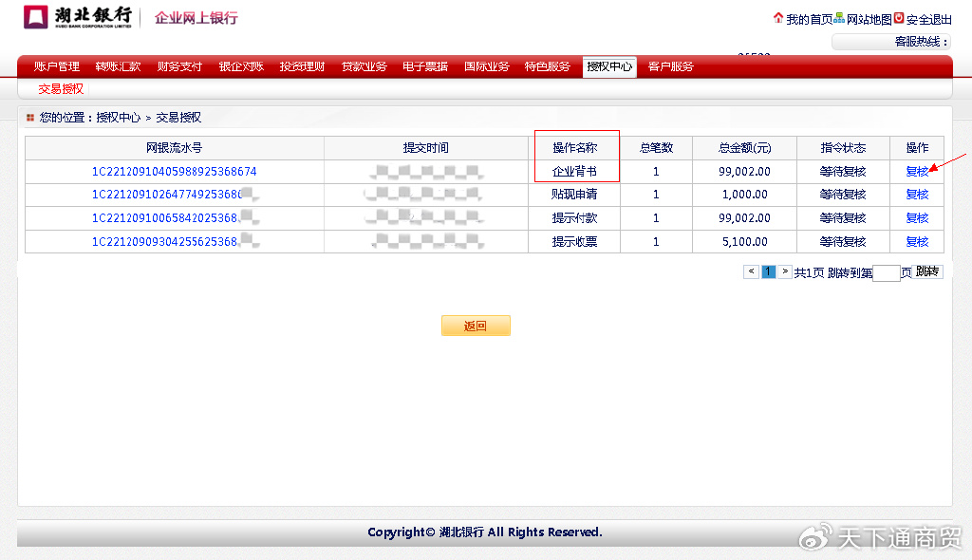Go to next page arrow
The width and height of the screenshot is (972, 560).
785,271
